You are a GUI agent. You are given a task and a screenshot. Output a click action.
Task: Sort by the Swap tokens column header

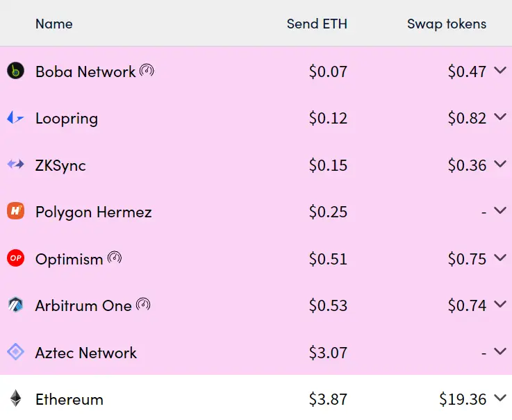pos(447,24)
